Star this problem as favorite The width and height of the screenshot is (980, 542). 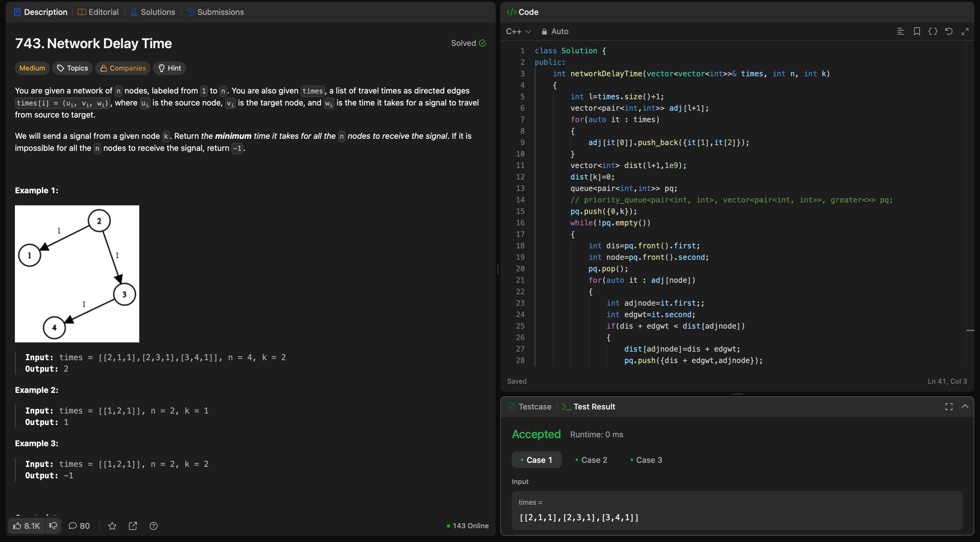[112, 526]
